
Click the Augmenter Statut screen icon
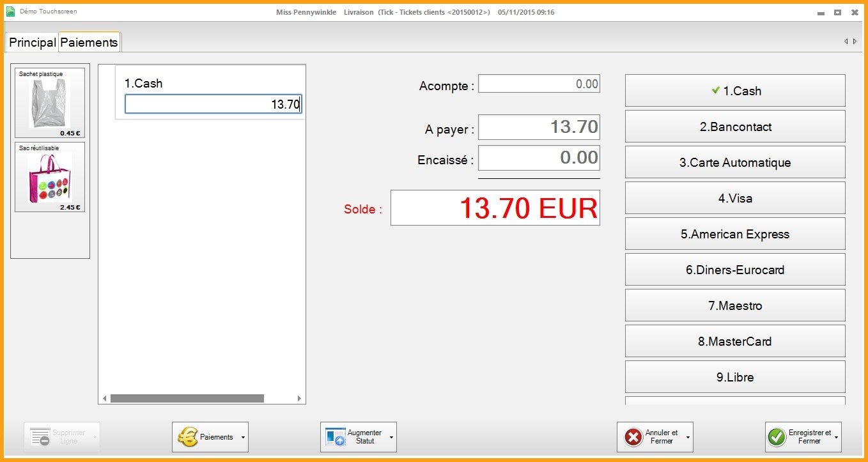coord(336,437)
